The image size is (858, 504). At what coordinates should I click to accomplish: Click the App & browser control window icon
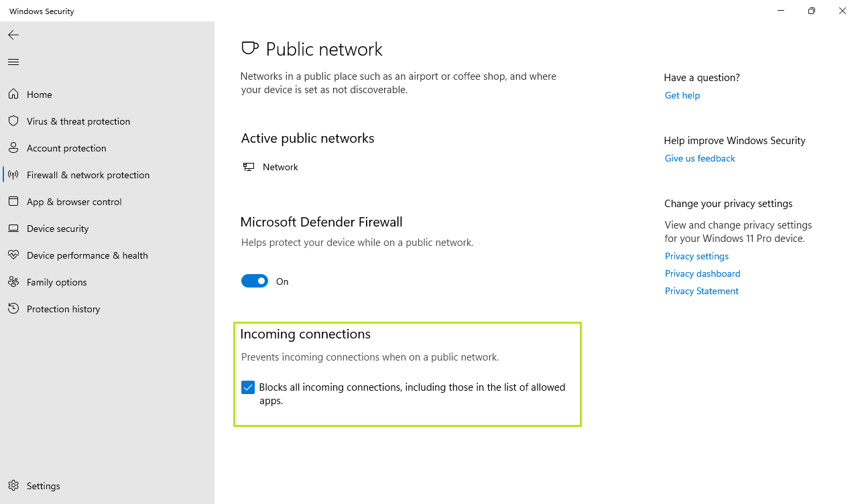(x=13, y=202)
